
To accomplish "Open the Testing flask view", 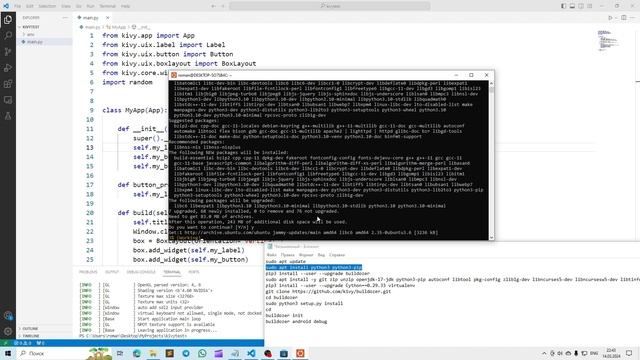I will click(x=8, y=116).
